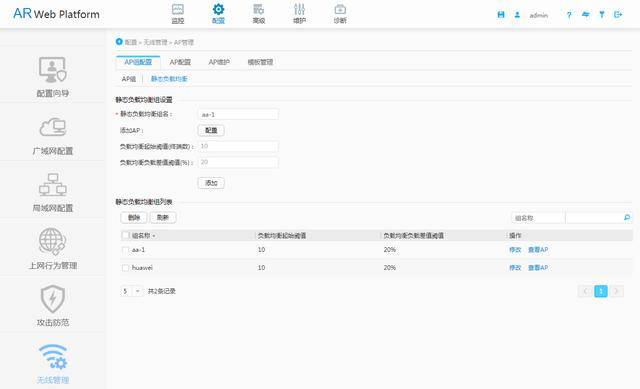Open the 配置 gear configuration section
The image size is (640, 389).
tap(218, 14)
